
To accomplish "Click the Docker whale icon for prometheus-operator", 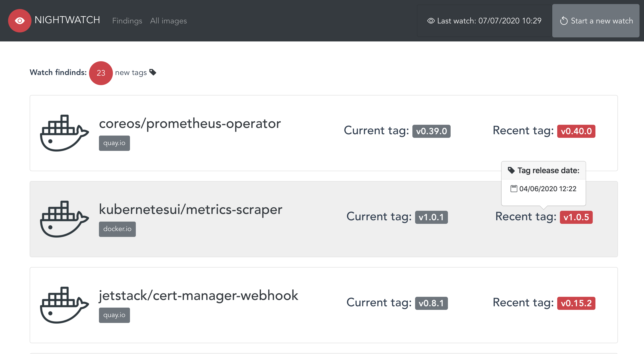I will coord(64,133).
